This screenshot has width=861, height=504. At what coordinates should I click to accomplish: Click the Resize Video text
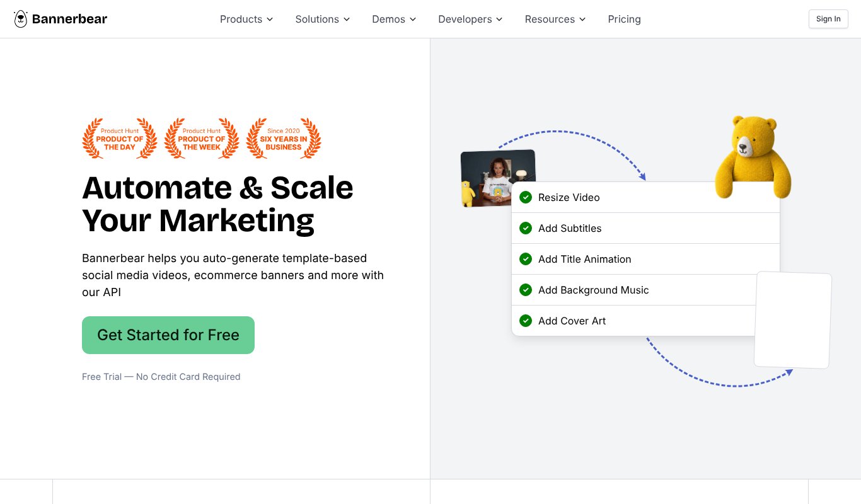point(569,197)
